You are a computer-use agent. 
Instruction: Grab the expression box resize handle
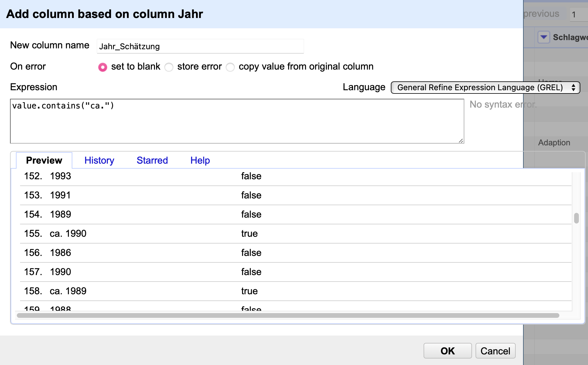tap(461, 141)
